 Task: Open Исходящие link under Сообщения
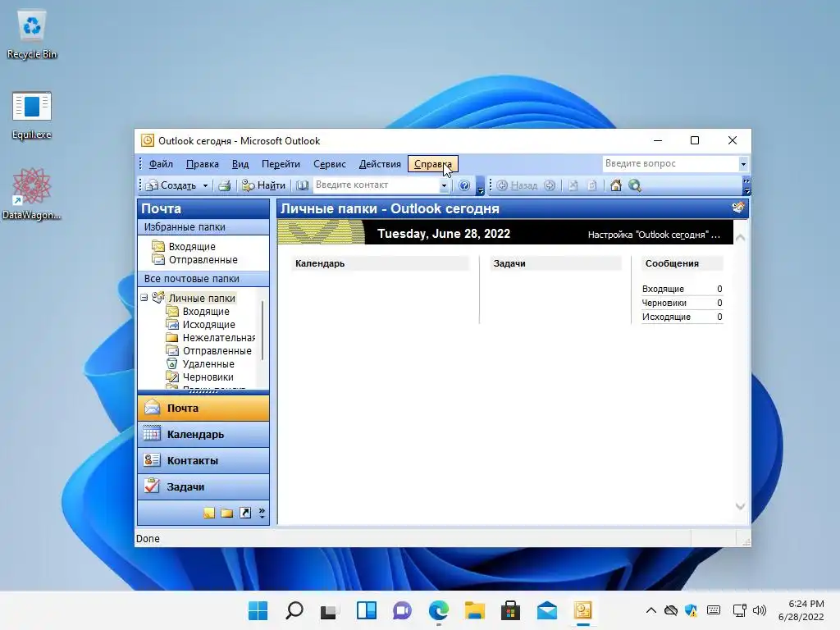point(666,317)
